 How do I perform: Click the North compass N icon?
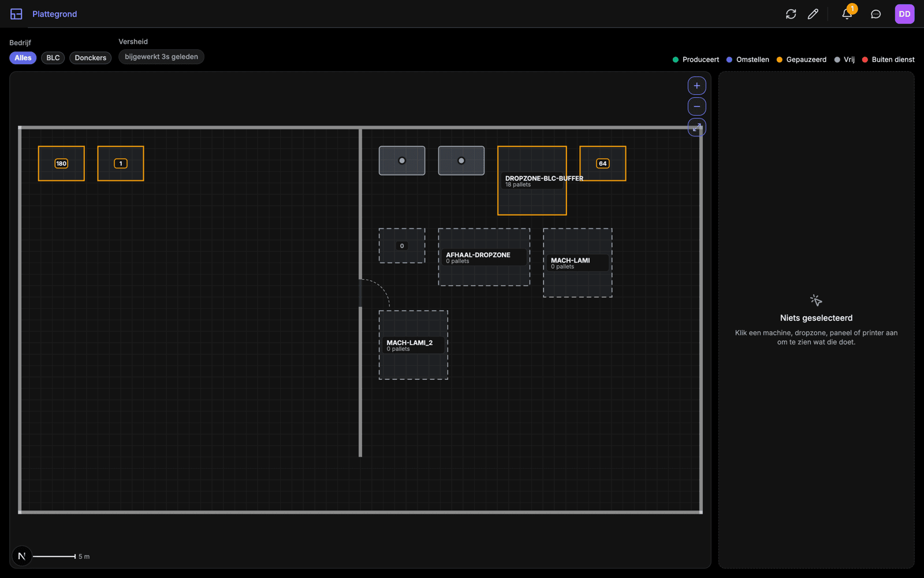[22, 556]
